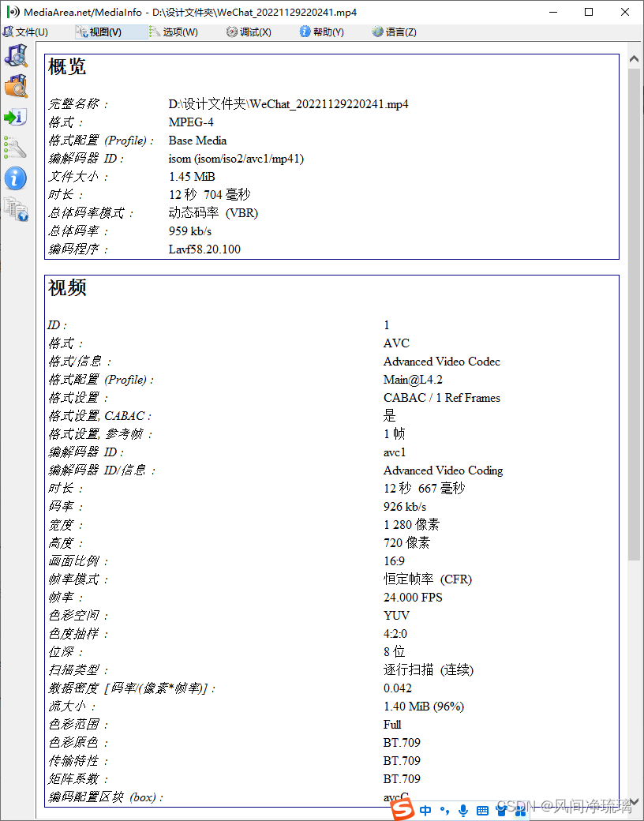
Task: Click the 完整名称 label
Action: pyautogui.click(x=78, y=103)
